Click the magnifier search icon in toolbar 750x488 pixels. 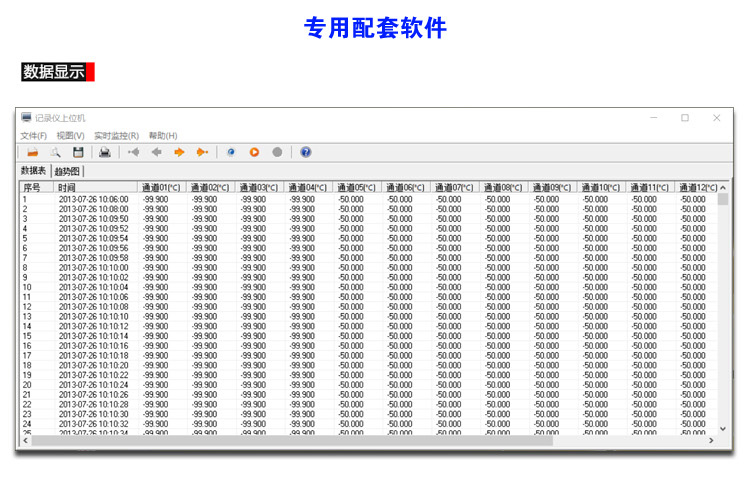(56, 152)
